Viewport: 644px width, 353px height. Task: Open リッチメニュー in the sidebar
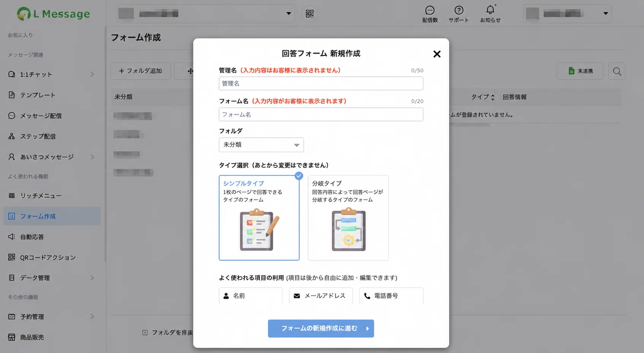(52, 196)
